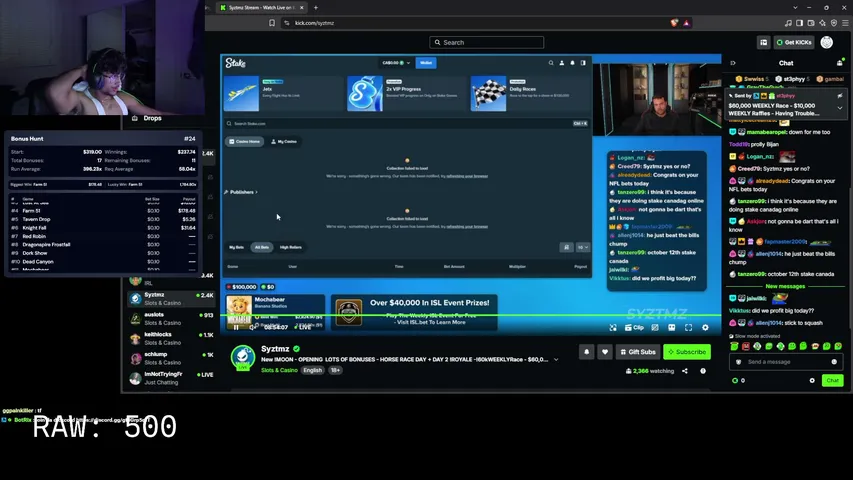853x480 pixels.
Task: Open the video player settings gear
Action: [705, 328]
